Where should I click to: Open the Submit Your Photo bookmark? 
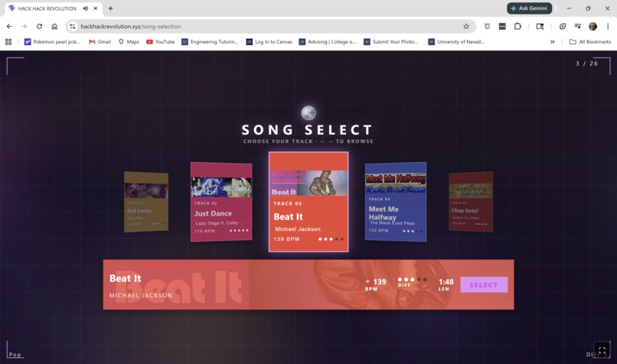[390, 41]
